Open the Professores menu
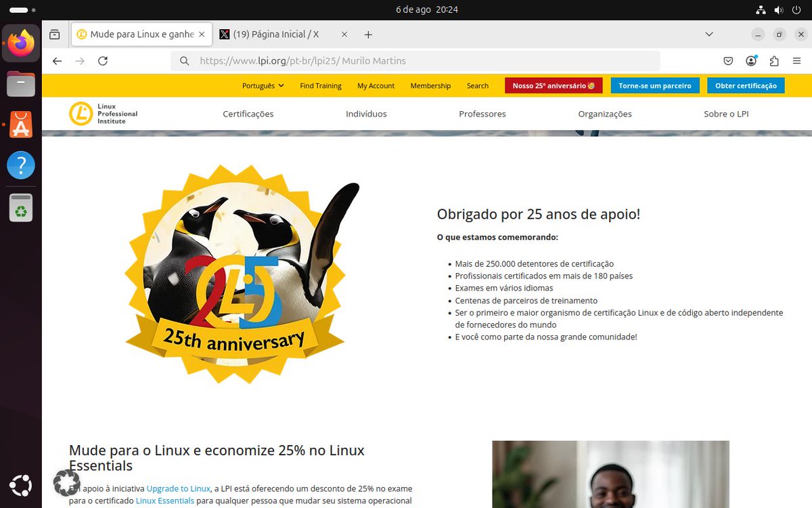The image size is (812, 508). [x=482, y=114]
